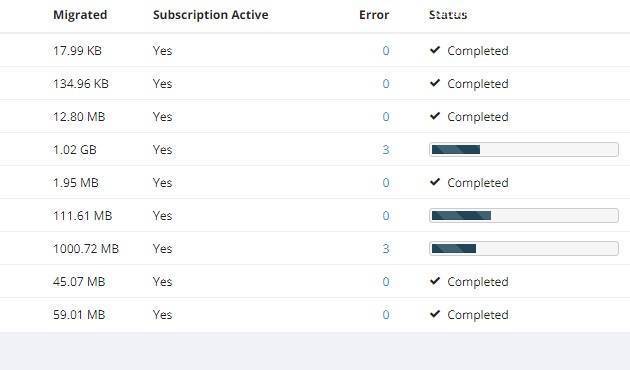This screenshot has width=630, height=370.
Task: Click the error count 0 for the 17.99 KB row
Action: click(386, 51)
